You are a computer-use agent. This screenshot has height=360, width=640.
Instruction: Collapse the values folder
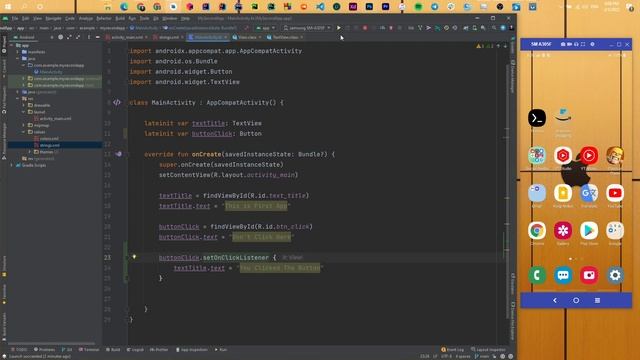(24, 132)
